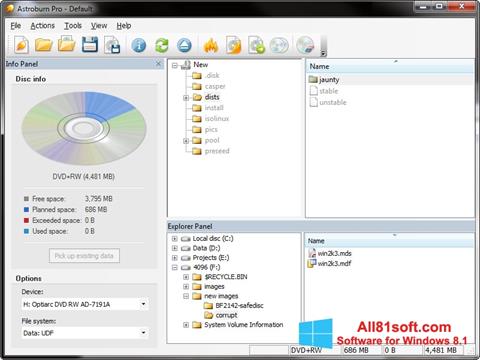Image resolution: width=480 pixels, height=360 pixels.
Task: Select the stable file entry
Action: [x=328, y=91]
